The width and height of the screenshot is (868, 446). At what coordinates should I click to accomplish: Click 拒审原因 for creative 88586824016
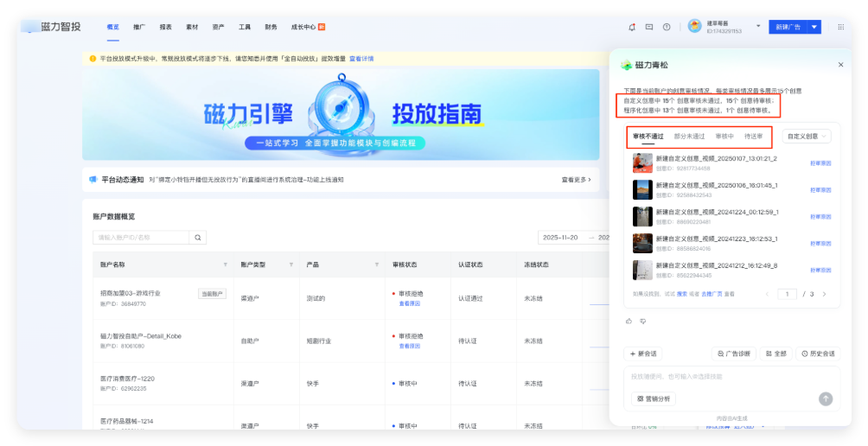821,244
